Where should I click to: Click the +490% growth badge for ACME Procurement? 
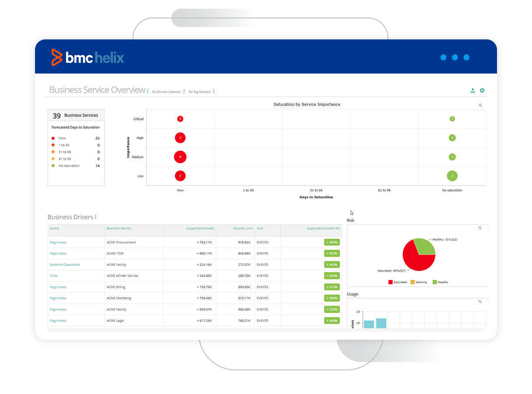coord(332,243)
